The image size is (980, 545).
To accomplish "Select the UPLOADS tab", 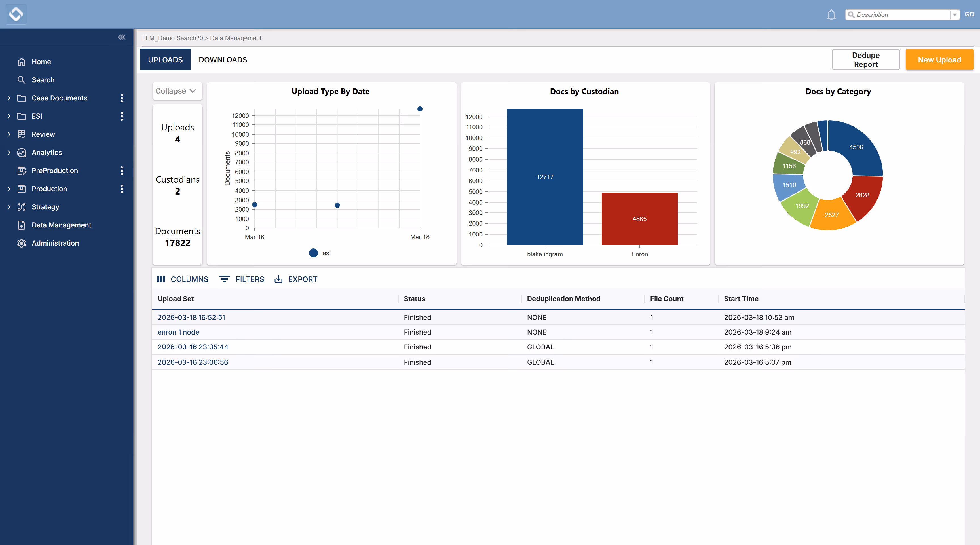I will (x=165, y=60).
